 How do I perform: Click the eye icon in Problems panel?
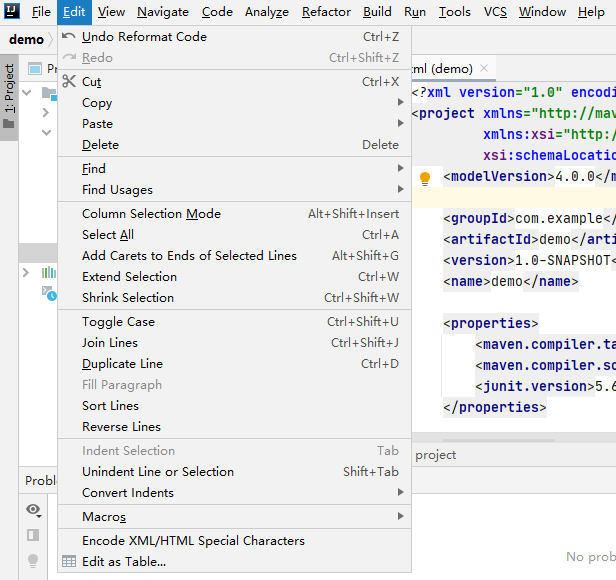point(33,510)
